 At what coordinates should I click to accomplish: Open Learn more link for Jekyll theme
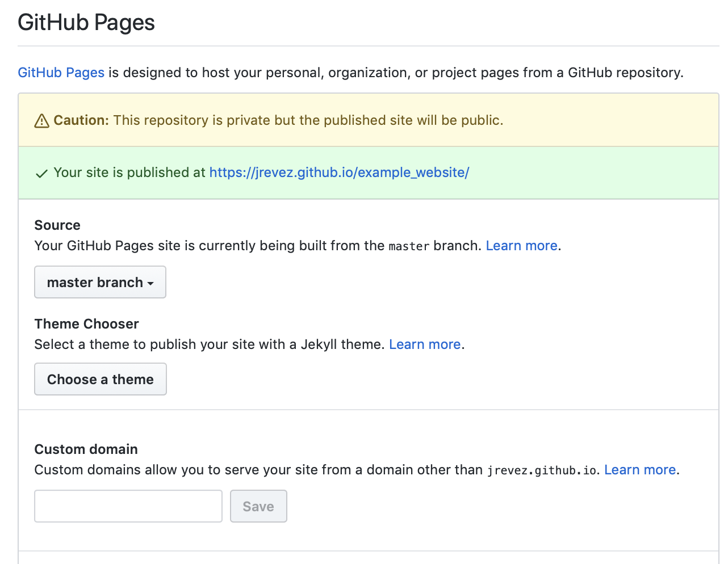coord(425,344)
